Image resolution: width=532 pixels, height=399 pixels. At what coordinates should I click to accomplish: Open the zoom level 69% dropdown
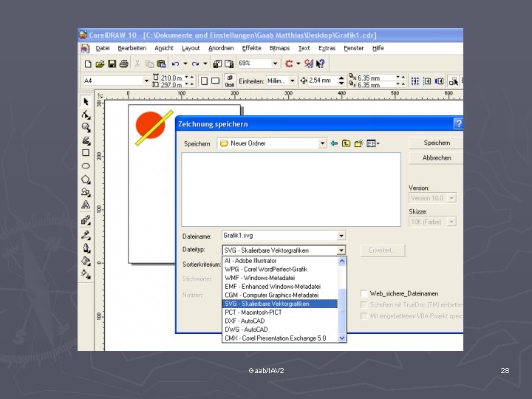coord(275,64)
